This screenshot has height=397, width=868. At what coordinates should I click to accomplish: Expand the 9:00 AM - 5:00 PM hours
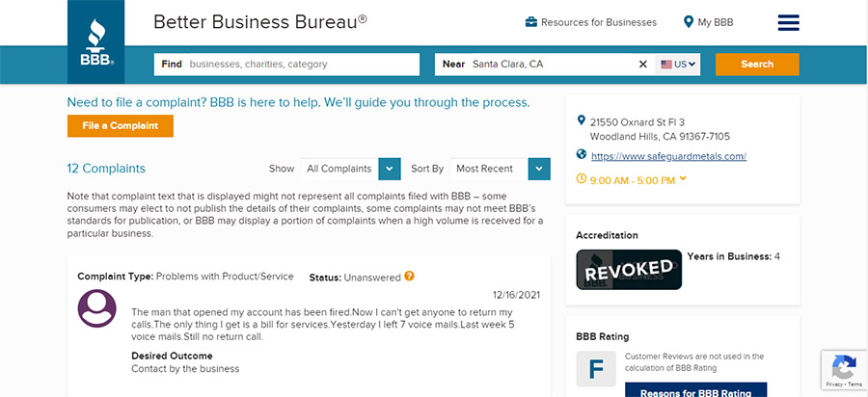coord(683,178)
